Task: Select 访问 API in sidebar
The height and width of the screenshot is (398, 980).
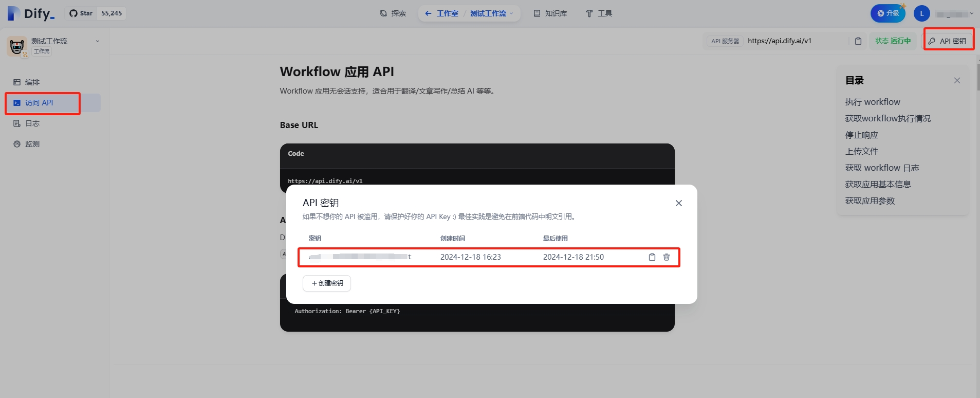Action: coord(53,103)
